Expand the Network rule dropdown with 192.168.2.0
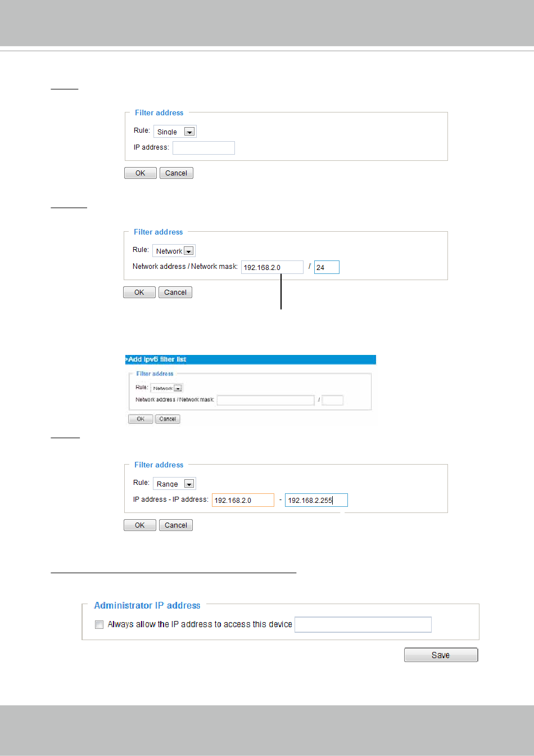Image resolution: width=534 pixels, height=756 pixels. (174, 251)
